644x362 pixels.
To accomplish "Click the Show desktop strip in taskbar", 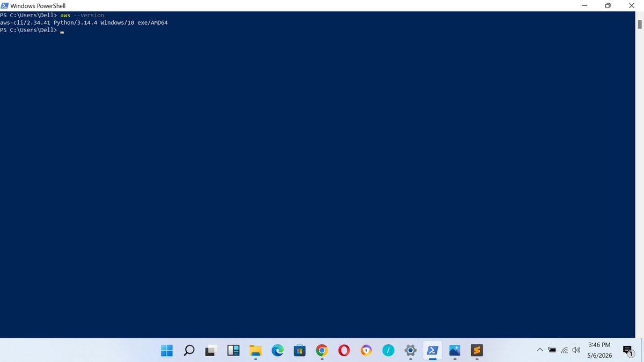I will (642, 350).
